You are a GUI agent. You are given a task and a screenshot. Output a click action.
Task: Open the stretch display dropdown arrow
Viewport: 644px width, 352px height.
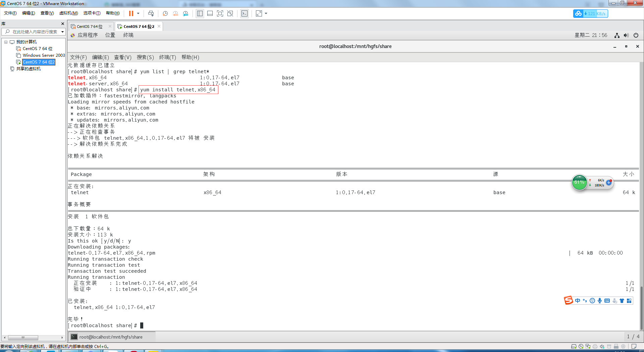[x=266, y=13]
